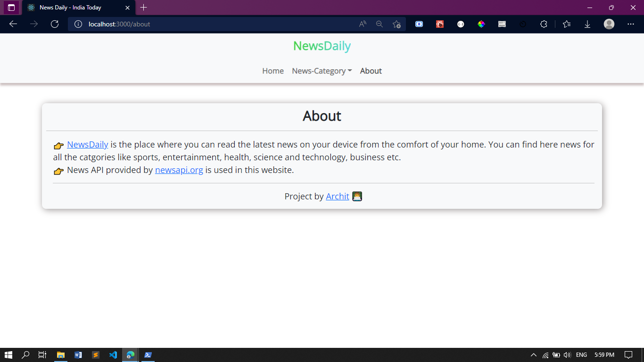Select the About nav item
Viewport: 644px width, 362px height.
pos(371,71)
